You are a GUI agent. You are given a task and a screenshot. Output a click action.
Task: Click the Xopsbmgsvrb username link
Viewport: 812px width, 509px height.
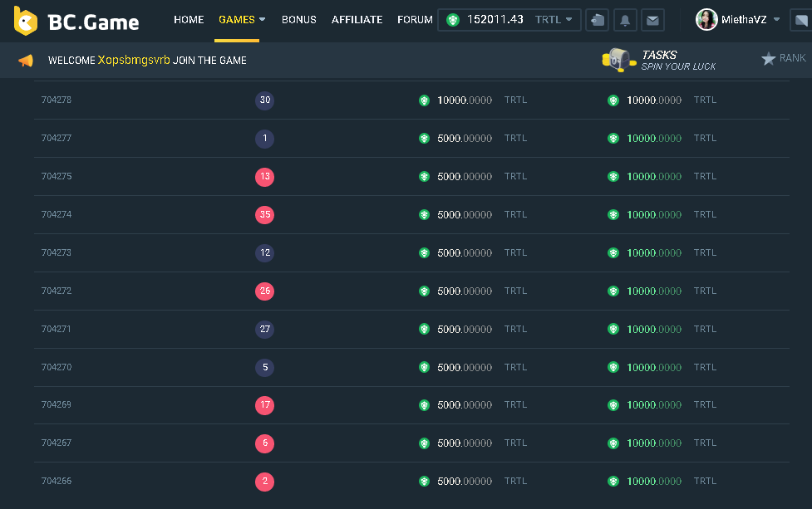coord(134,61)
